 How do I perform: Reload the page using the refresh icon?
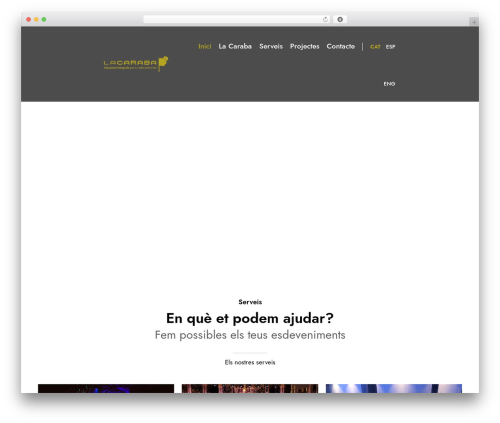point(325,19)
